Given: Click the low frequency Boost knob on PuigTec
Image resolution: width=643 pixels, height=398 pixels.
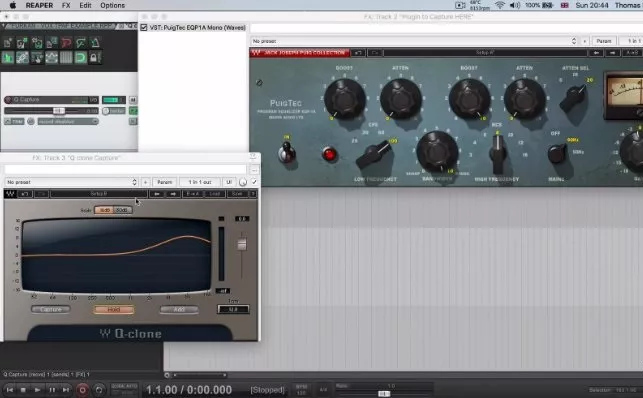Looking at the screenshot, I should (344, 99).
